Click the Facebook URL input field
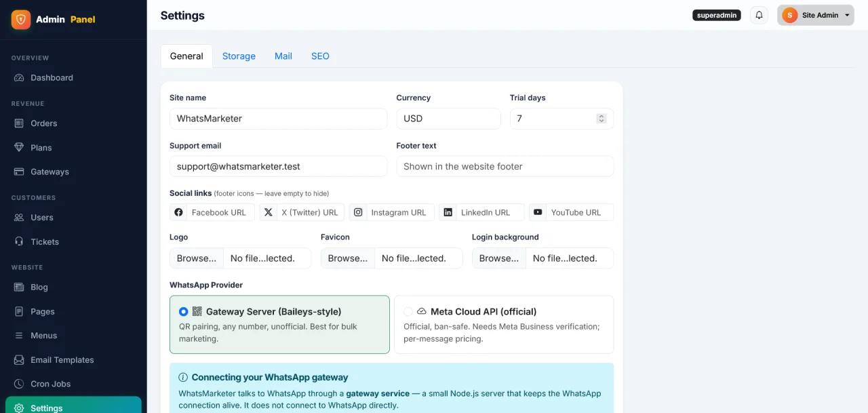Viewport: 868px width, 413px height. (221, 212)
